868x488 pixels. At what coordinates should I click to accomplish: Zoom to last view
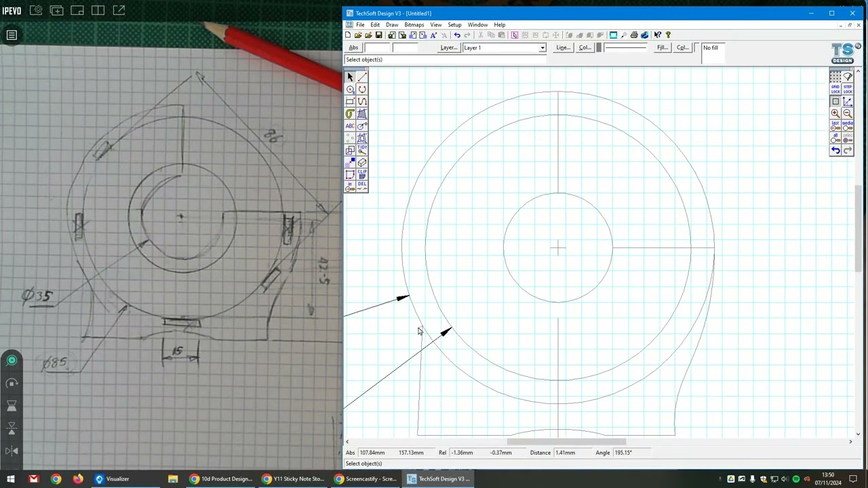pyautogui.click(x=835, y=126)
